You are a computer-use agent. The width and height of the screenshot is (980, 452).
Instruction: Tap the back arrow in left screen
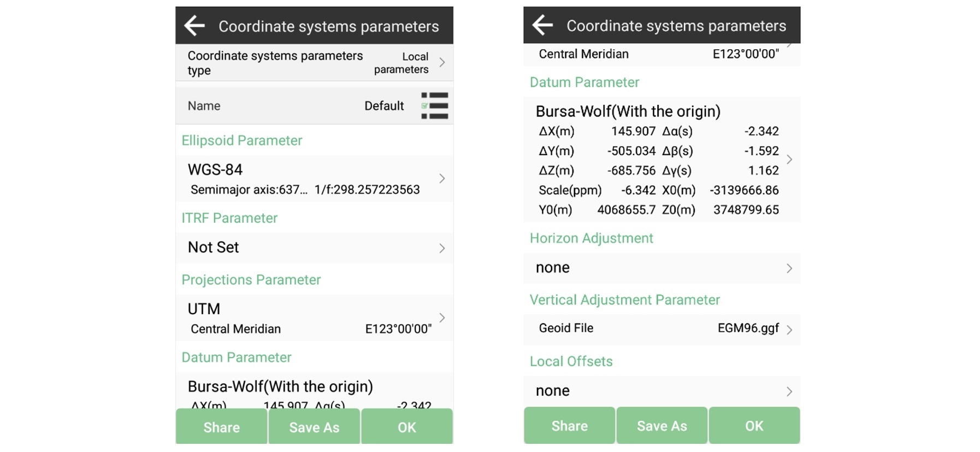[x=194, y=26]
